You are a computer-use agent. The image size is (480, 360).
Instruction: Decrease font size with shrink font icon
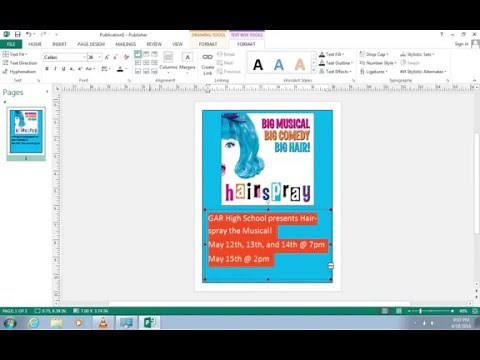coord(115,57)
